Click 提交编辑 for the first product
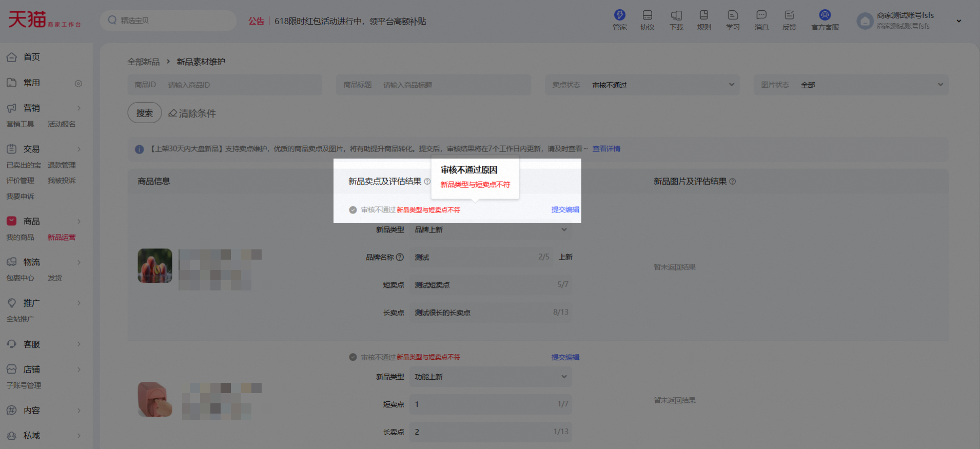The width and height of the screenshot is (980, 449). 565,209
